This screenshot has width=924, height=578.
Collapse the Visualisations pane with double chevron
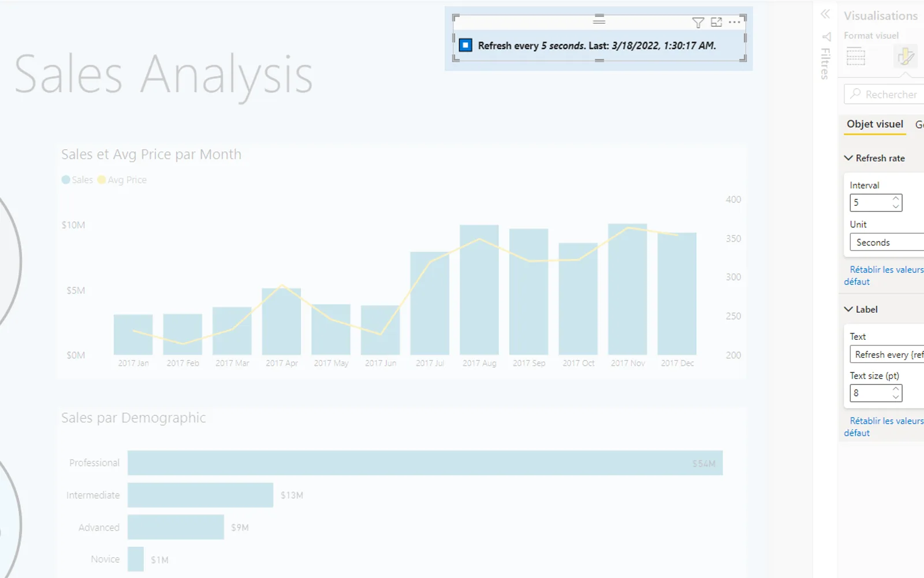(x=825, y=14)
